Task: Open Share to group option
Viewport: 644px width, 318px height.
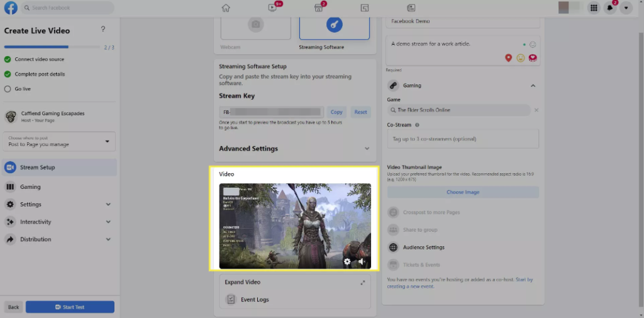Action: point(419,230)
